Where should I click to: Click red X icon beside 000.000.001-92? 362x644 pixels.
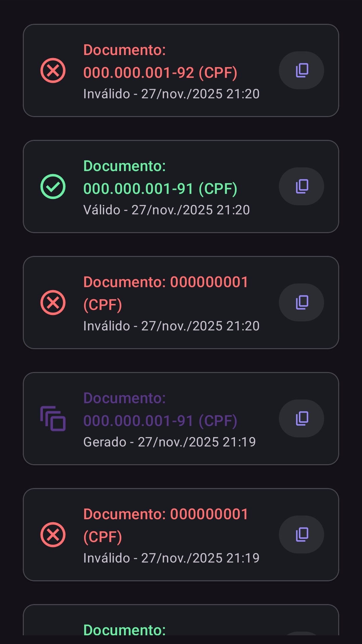point(53,70)
